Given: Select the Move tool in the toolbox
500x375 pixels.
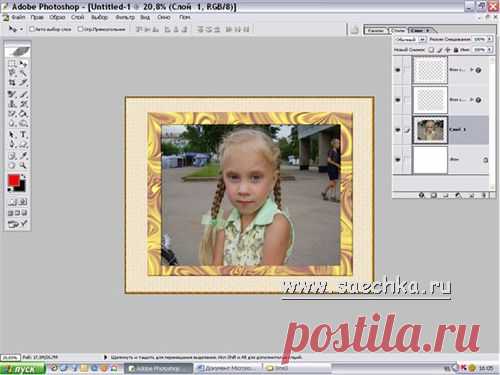Looking at the screenshot, I should [23, 63].
